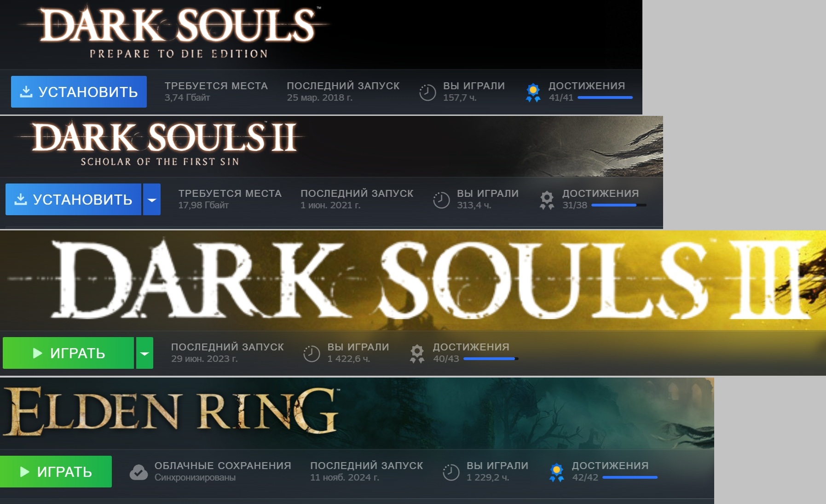826x504 pixels.
Task: Click the Elden Ring playtime clock icon
Action: 451,472
